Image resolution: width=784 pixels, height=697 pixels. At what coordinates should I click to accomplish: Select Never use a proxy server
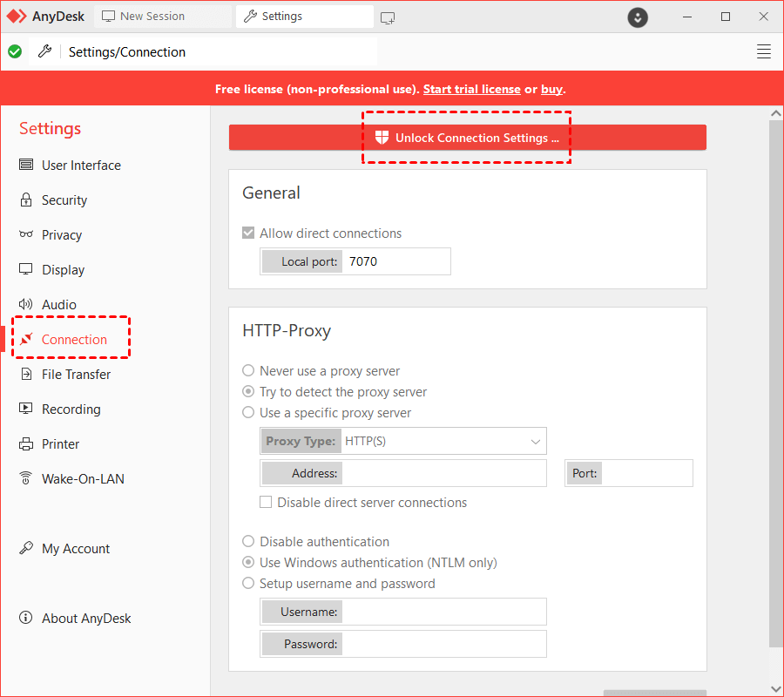[248, 370]
